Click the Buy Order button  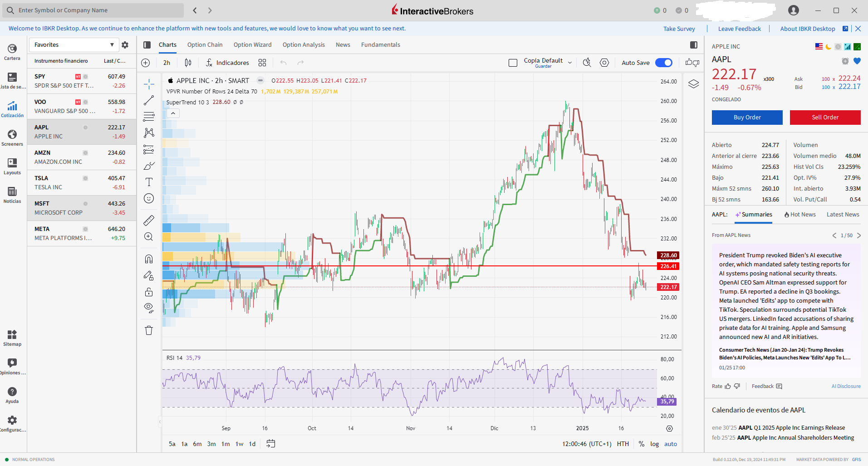tap(747, 117)
